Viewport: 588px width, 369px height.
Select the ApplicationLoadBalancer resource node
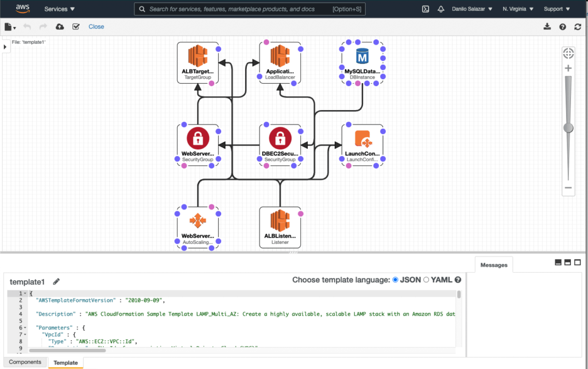point(280,63)
